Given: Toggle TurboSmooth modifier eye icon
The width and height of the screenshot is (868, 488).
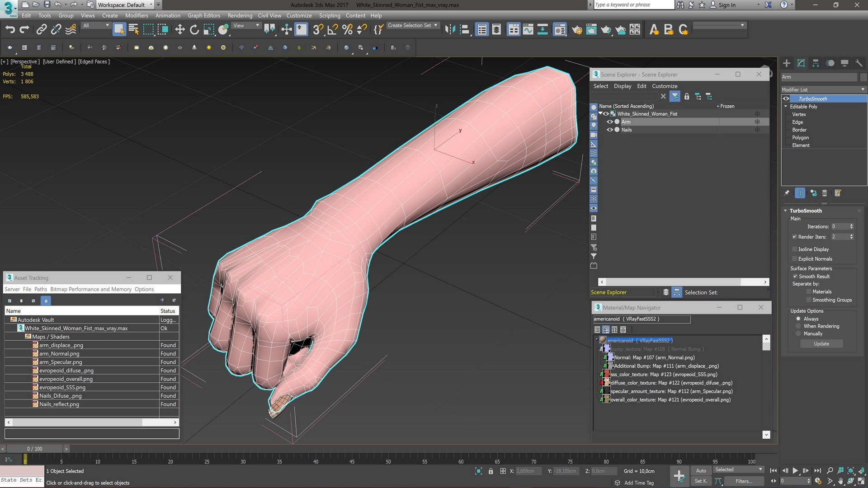Looking at the screenshot, I should tap(787, 99).
